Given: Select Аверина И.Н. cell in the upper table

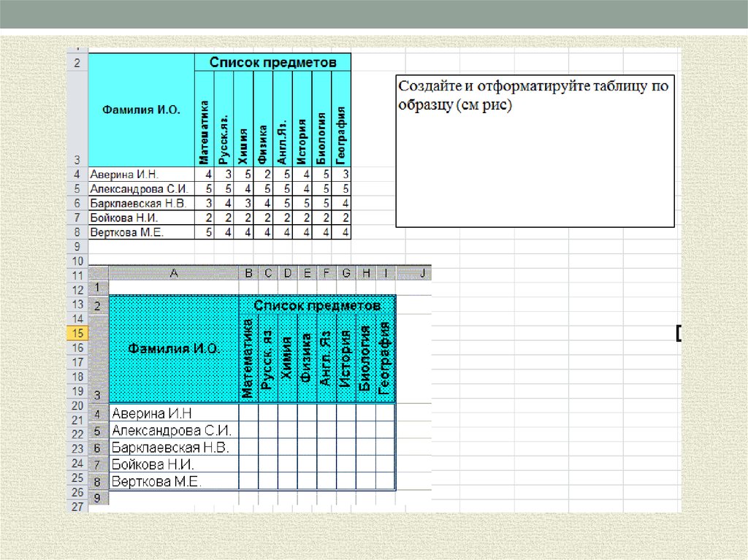Looking at the screenshot, I should coord(141,174).
